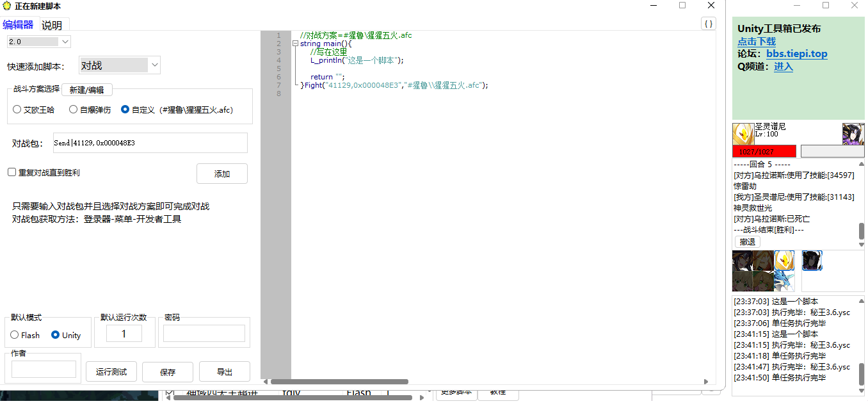Open the 点击下载 download link
The height and width of the screenshot is (415, 868).
tap(757, 42)
